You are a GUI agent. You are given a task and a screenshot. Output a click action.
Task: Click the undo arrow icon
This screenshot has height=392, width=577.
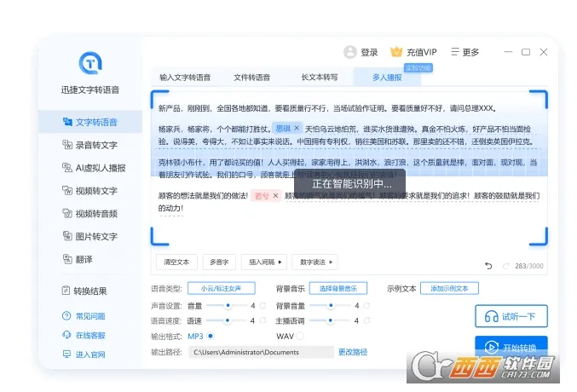click(x=488, y=266)
